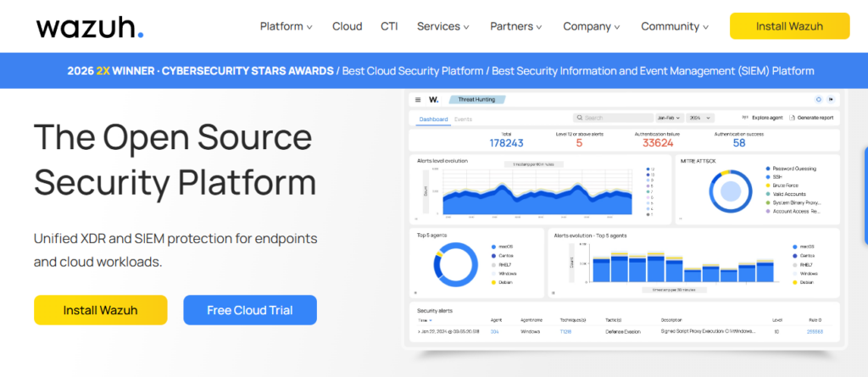This screenshot has height=377, width=868.
Task: Open rule ID link 255563
Action: (x=815, y=331)
